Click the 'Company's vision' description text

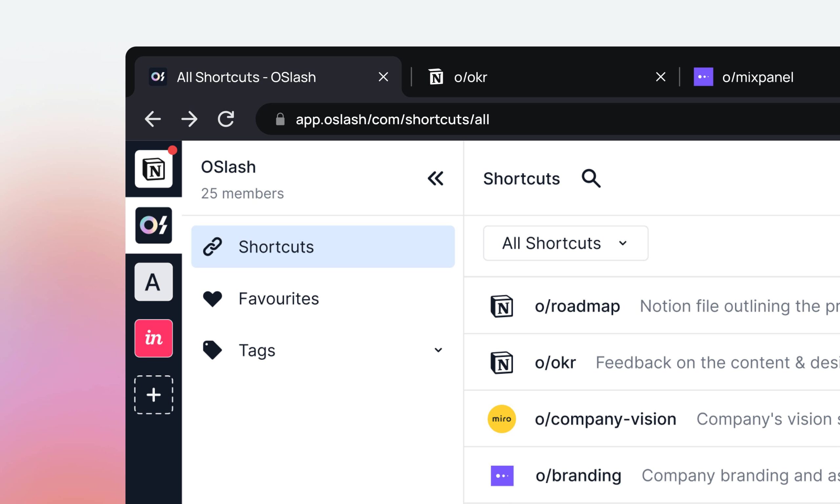click(768, 419)
